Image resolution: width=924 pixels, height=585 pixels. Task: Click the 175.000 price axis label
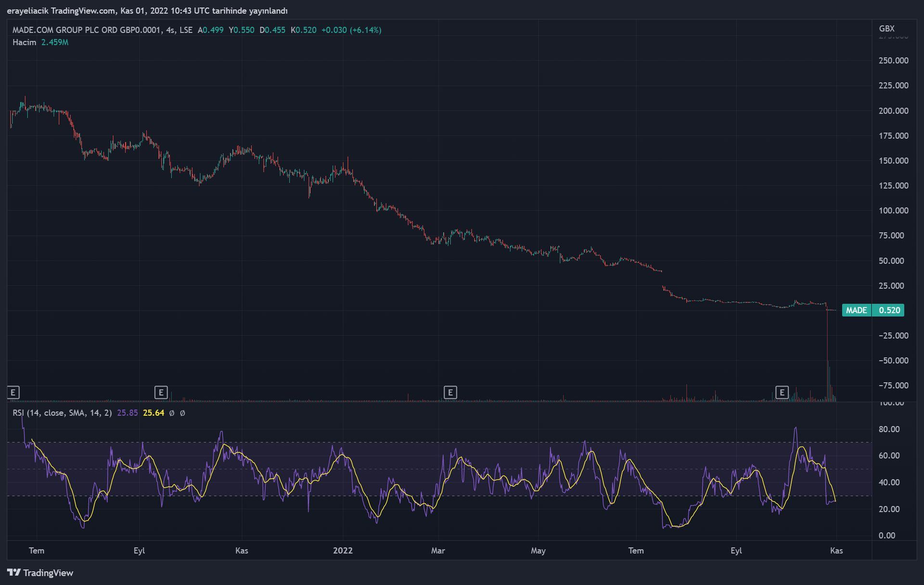[894, 136]
